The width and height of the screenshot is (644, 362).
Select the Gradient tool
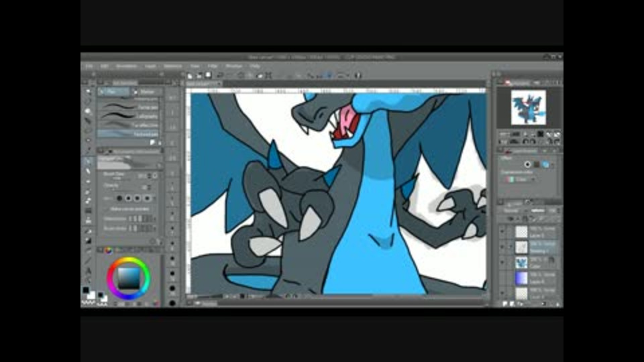click(x=88, y=241)
